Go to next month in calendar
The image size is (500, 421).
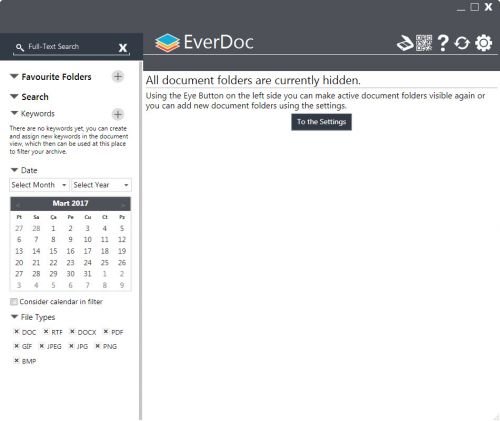(123, 204)
